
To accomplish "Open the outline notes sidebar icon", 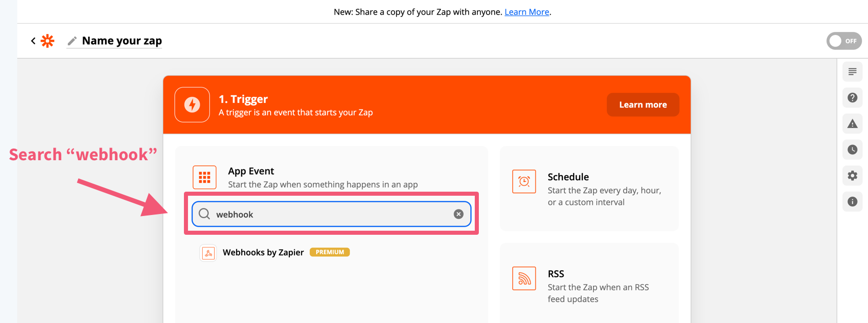I will [852, 71].
